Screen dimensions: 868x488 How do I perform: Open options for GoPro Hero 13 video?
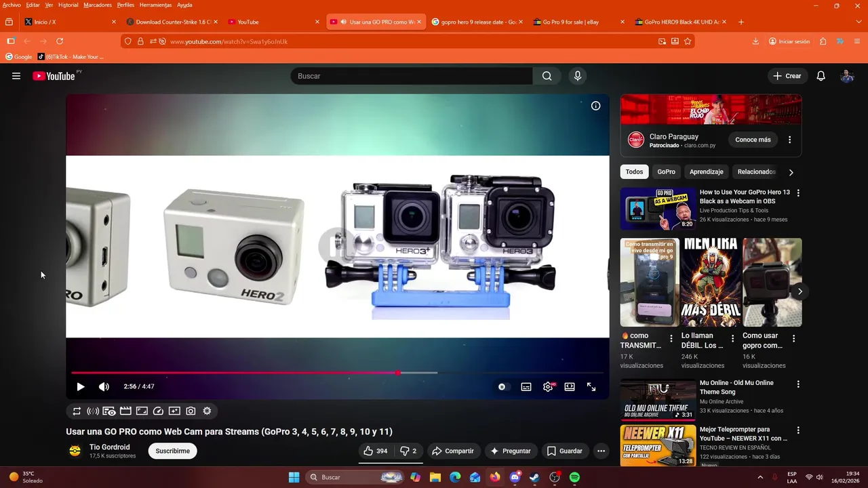point(798,193)
